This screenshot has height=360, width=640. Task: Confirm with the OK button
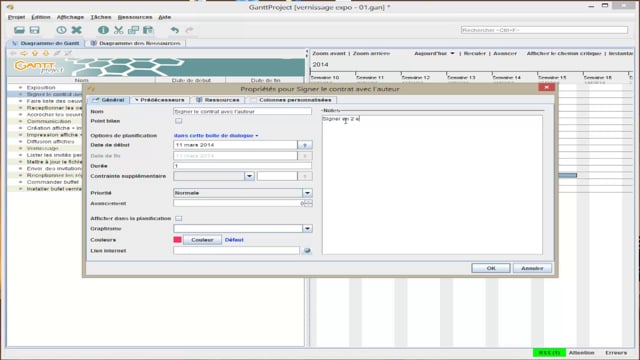coord(491,268)
